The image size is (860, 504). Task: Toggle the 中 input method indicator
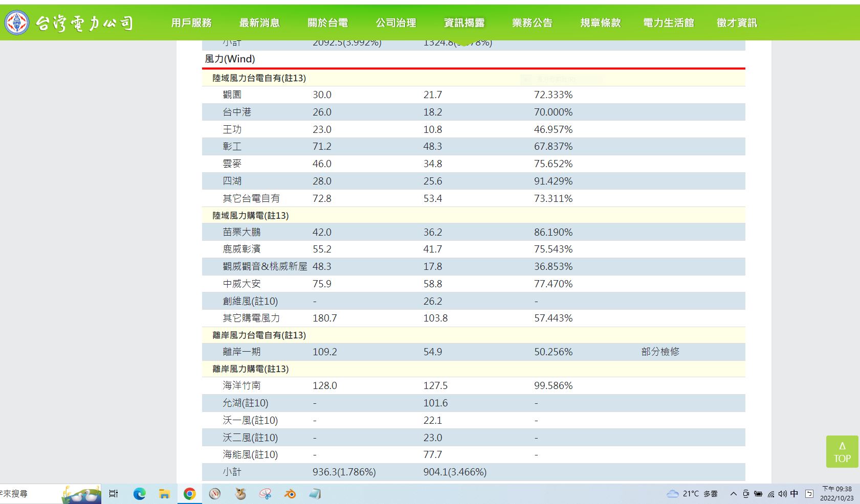tap(794, 494)
